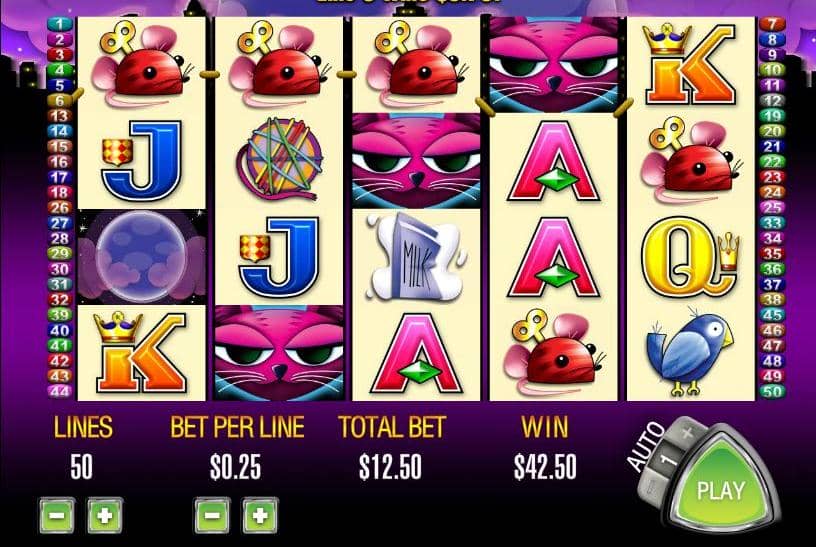
Task: Click the K symbol in fifth reel
Action: pyautogui.click(x=690, y=63)
